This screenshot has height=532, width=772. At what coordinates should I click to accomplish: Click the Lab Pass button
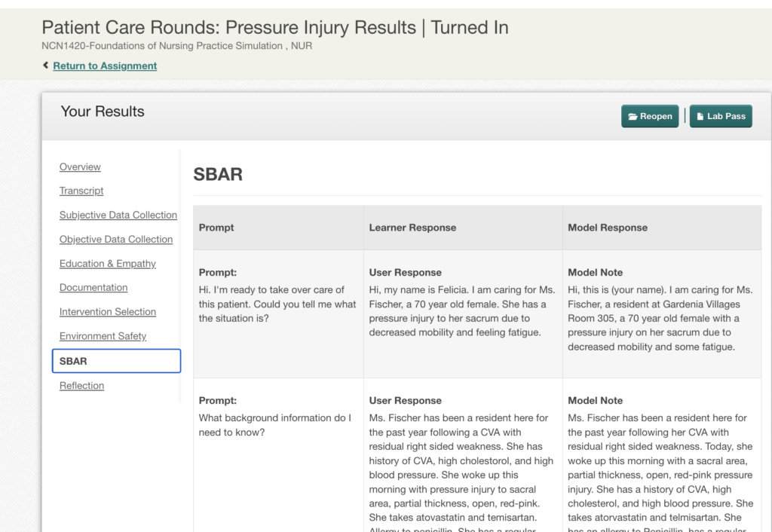(x=721, y=116)
